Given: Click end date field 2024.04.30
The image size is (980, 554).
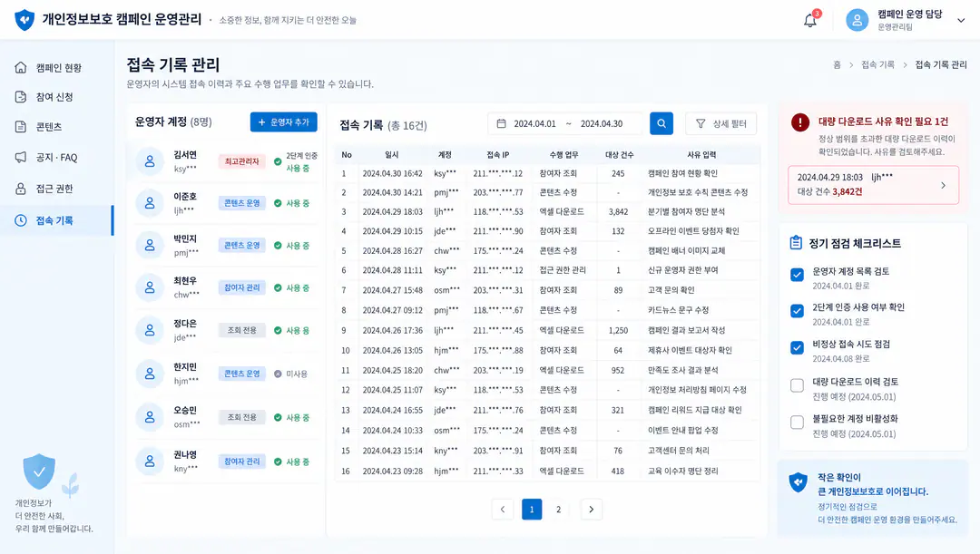Looking at the screenshot, I should click(x=602, y=123).
